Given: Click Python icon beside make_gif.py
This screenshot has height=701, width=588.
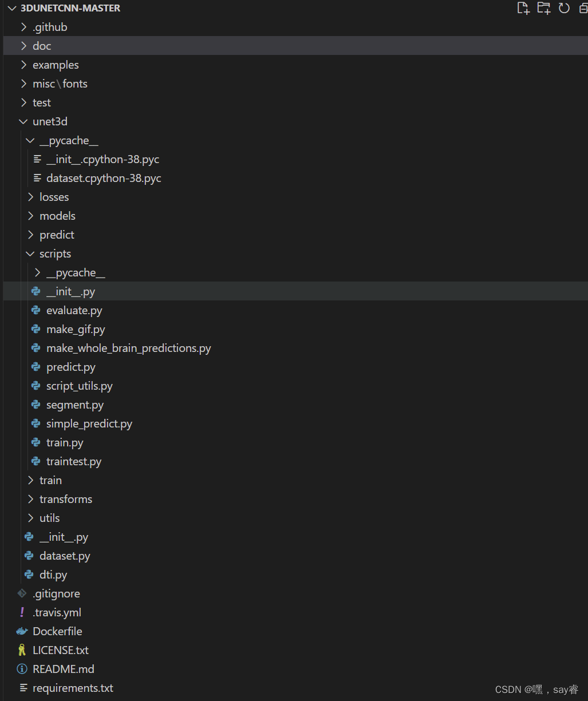Looking at the screenshot, I should click(36, 329).
